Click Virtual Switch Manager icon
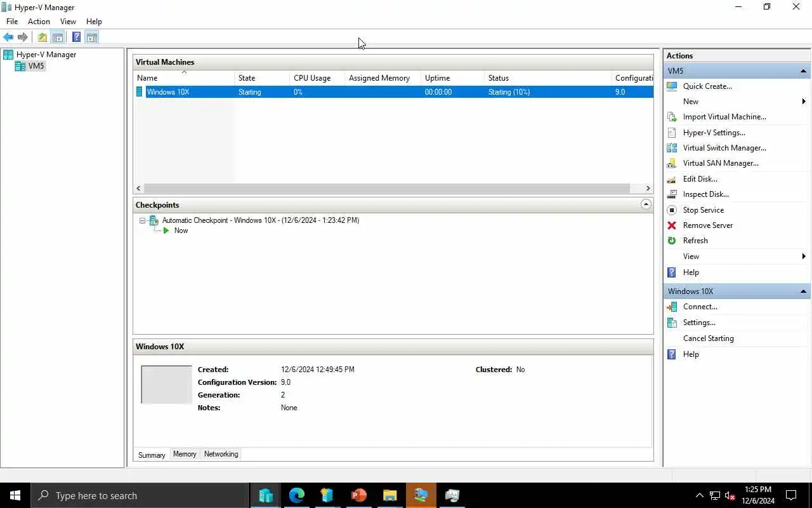Screen dimensions: 812x508 coord(672,148)
